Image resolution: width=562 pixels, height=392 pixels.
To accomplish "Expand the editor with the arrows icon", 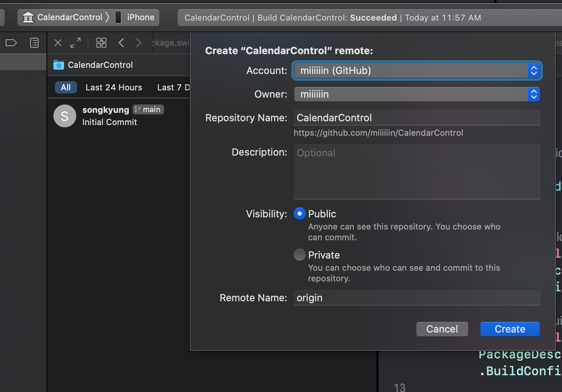I will (75, 43).
